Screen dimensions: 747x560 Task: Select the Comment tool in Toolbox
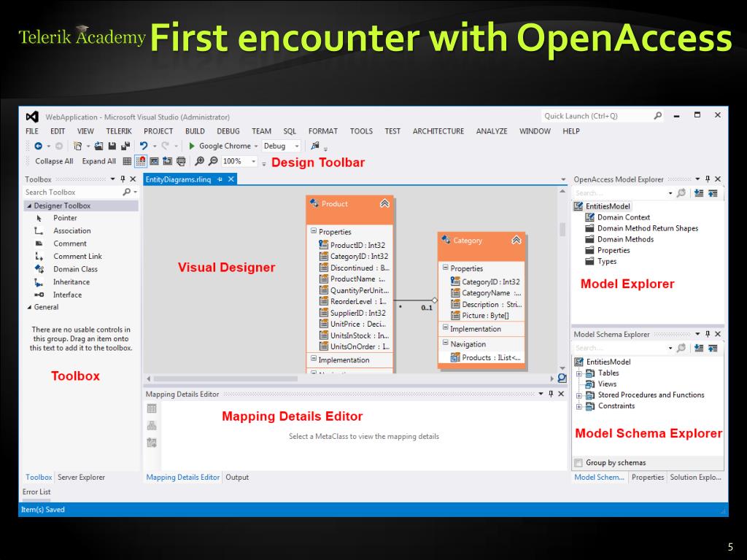(70, 244)
